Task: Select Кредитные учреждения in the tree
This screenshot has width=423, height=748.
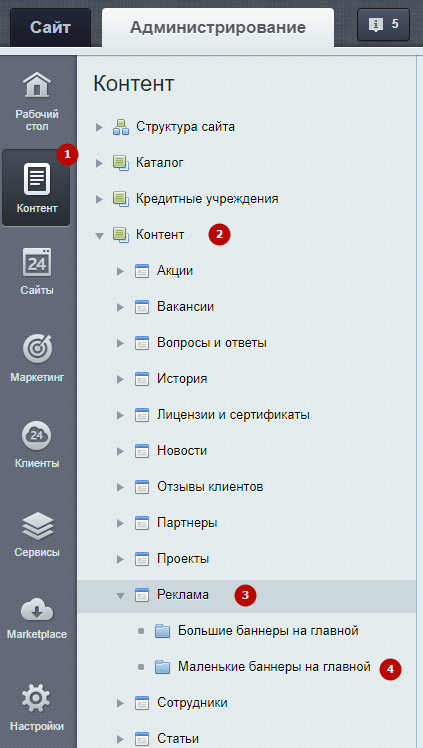Action: pyautogui.click(x=207, y=198)
